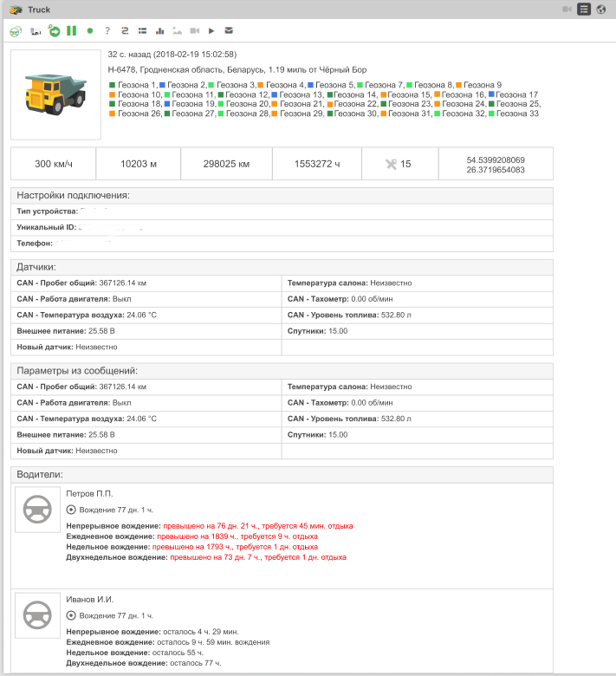Click the green refresh arrow icon
The width and height of the screenshot is (616, 676).
54,31
